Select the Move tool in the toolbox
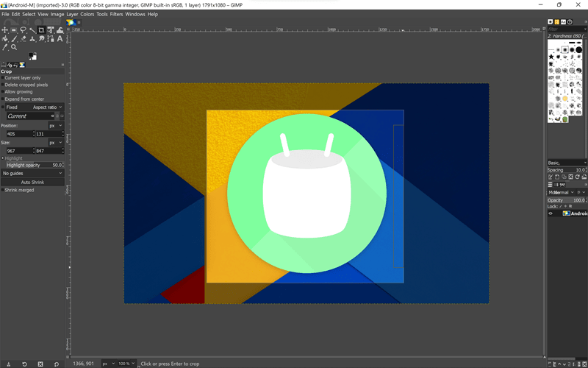 click(5, 30)
